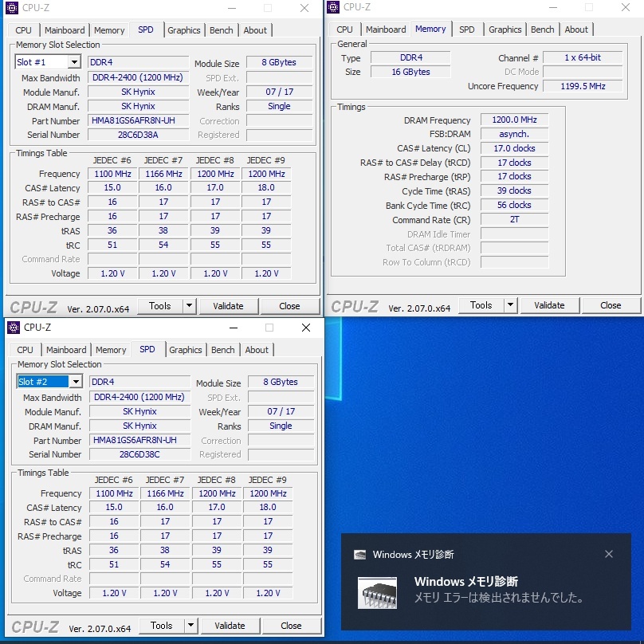This screenshot has height=644, width=644.
Task: Click JEDEC #7 frequency 1166 MHz in Slot #2 window
Action: pyautogui.click(x=165, y=493)
